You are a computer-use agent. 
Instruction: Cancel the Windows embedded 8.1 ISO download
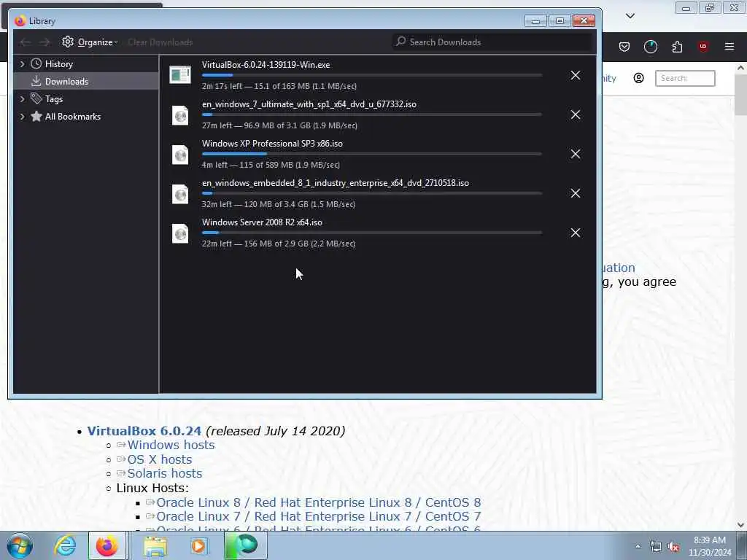click(575, 193)
